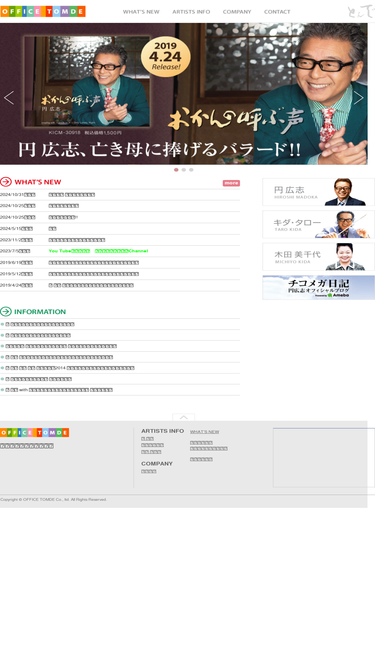Open ARTISTS INFO in the top navigation
This screenshot has height=667, width=375.
pos(191,12)
